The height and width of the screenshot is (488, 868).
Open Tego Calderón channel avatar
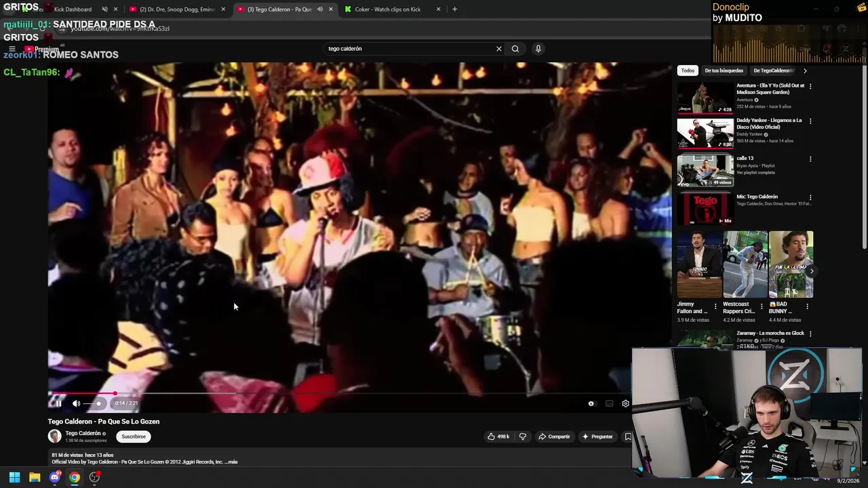pyautogui.click(x=54, y=436)
